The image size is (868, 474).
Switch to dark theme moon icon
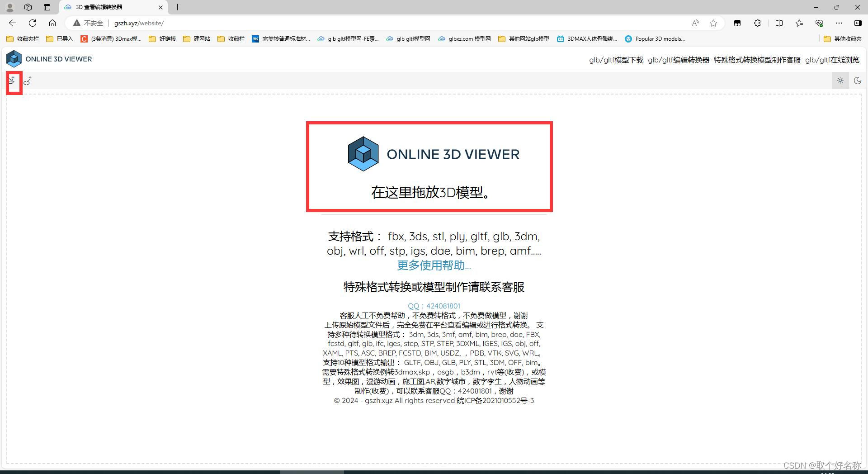[857, 81]
